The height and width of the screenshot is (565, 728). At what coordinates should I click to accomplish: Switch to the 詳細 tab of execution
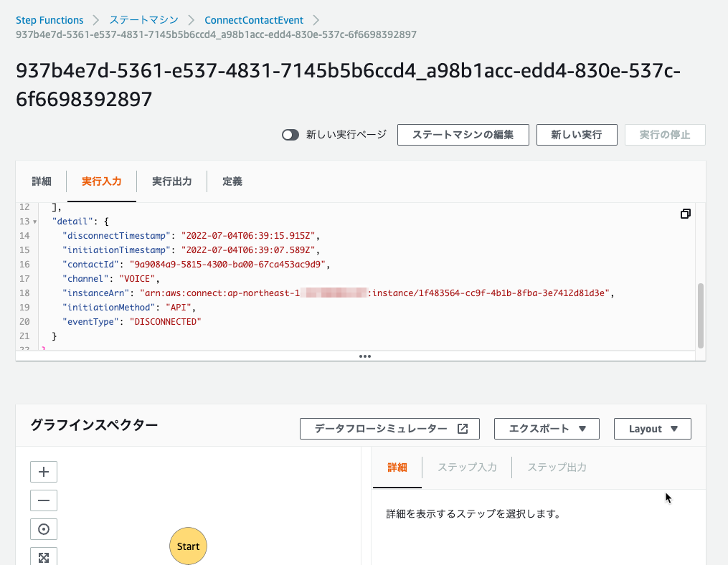[x=42, y=181]
